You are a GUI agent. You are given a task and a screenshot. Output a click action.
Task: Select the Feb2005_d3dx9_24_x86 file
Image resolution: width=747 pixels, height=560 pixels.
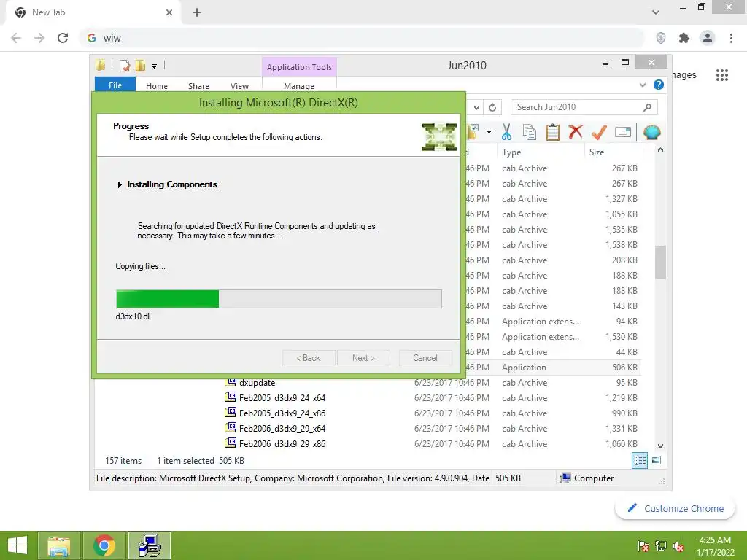(x=282, y=413)
